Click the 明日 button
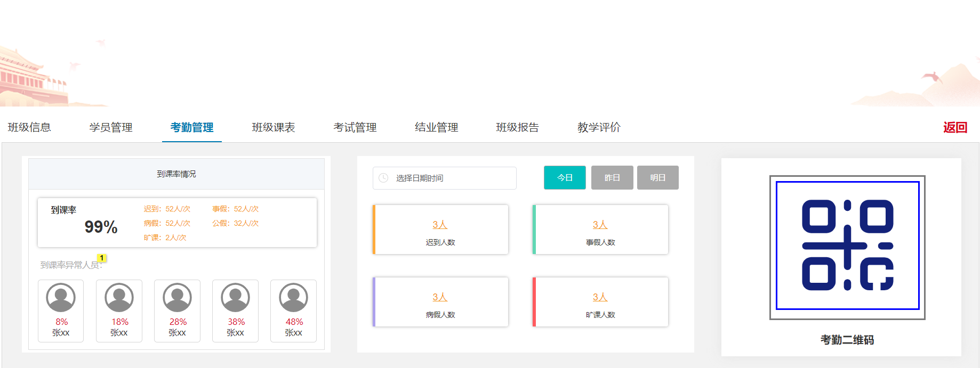 [657, 178]
